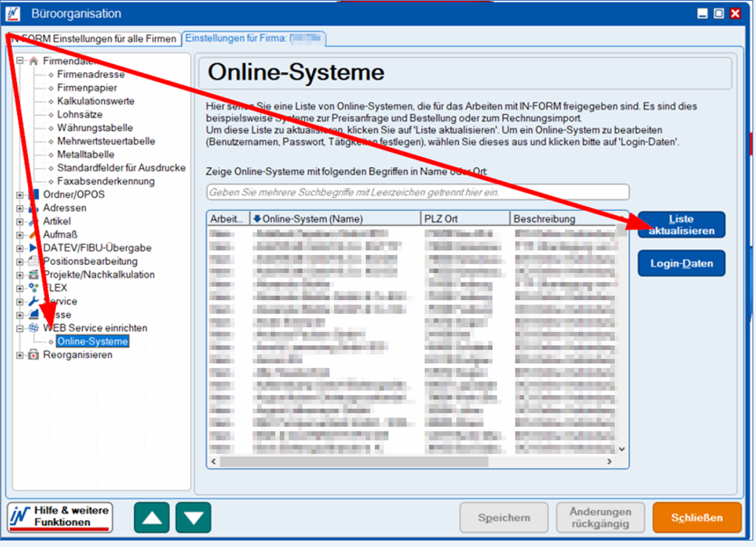
Task: Click the green up arrow button
Action: (152, 517)
